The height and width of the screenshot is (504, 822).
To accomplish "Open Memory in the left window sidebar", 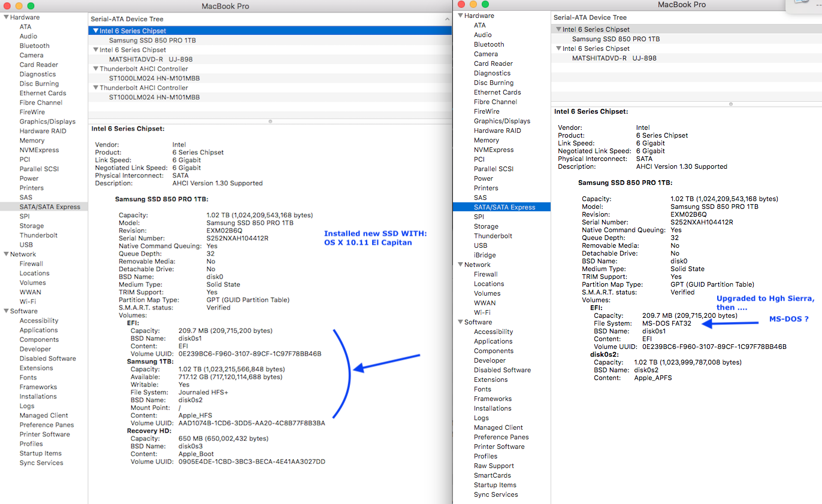I will tap(32, 141).
